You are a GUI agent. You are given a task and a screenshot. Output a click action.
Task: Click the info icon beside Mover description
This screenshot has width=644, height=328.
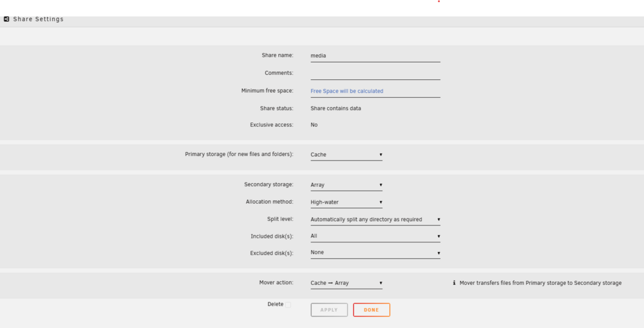coord(454,283)
